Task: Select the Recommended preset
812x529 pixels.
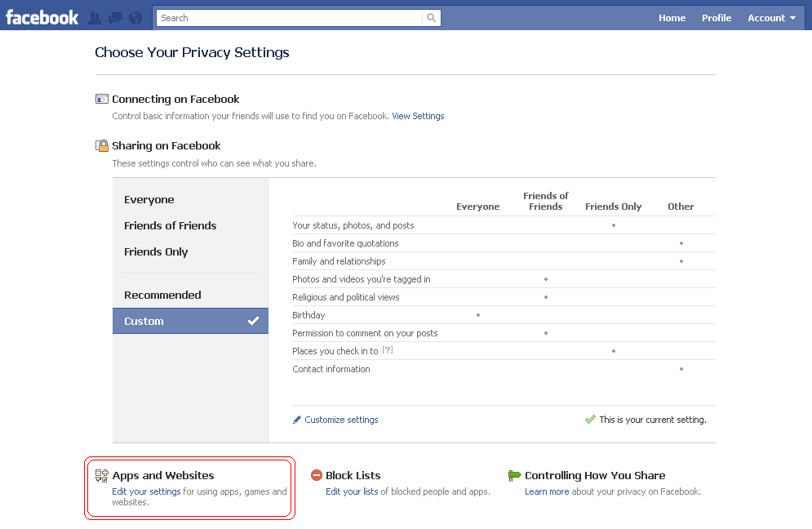Action: coord(162,295)
